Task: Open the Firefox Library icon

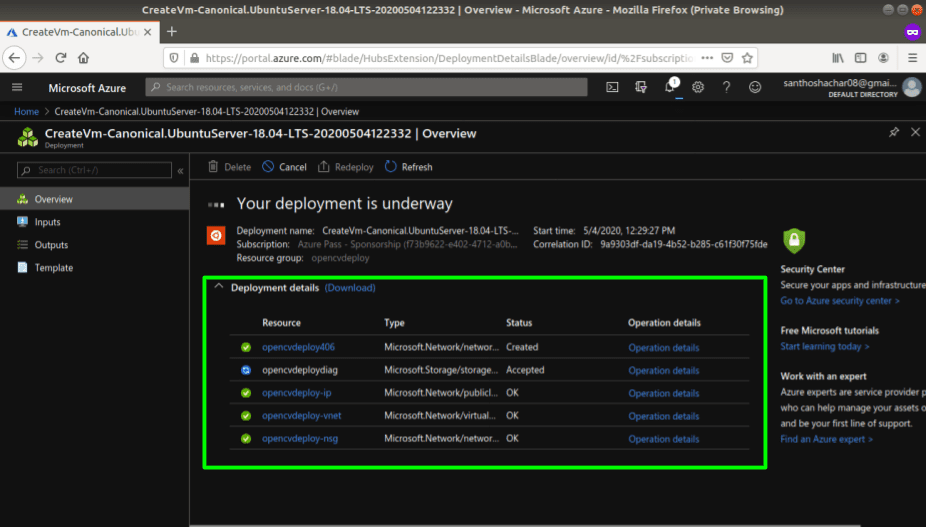Action: coord(838,58)
